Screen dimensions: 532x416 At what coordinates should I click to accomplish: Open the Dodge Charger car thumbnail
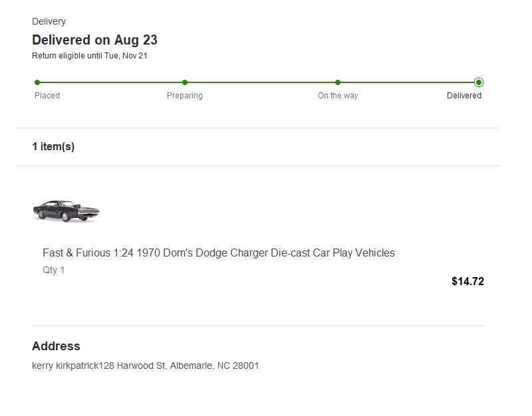click(x=66, y=210)
